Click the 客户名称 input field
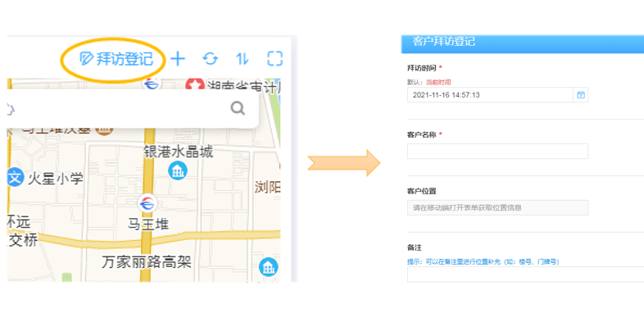Image resolution: width=644 pixels, height=322 pixels. pyautogui.click(x=498, y=151)
